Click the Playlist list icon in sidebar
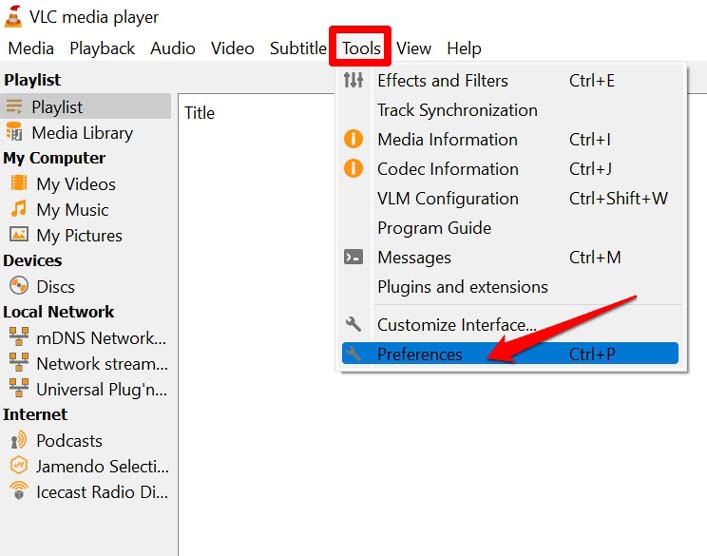 click(14, 106)
